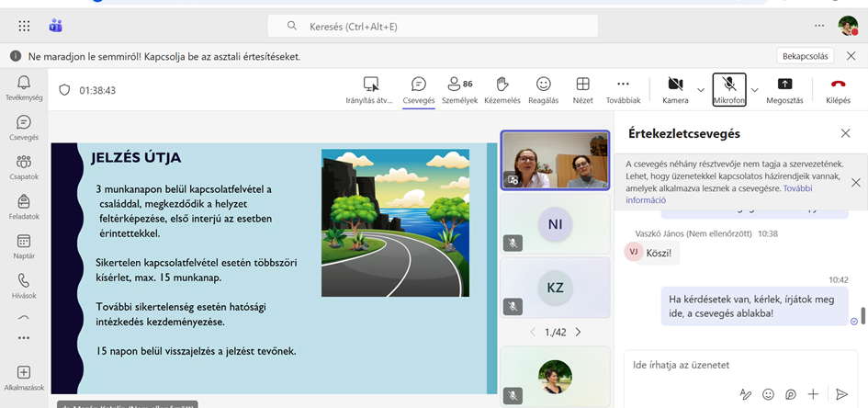Go to next participant page arrow
Screen dimensions: 868x408
coord(578,332)
